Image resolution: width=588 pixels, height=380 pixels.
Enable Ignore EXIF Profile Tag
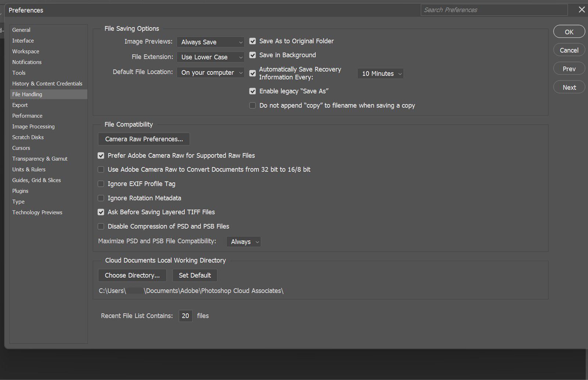pyautogui.click(x=101, y=184)
